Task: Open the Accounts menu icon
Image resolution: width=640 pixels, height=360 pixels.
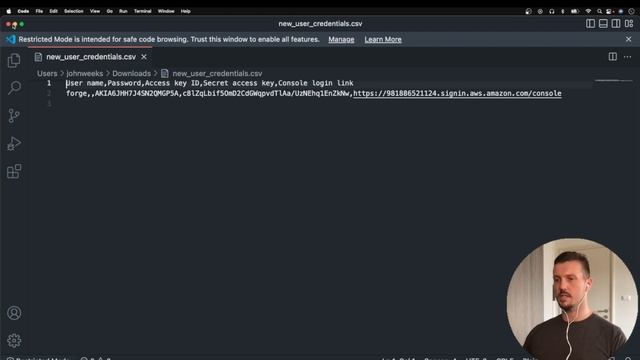Action: click(x=14, y=313)
